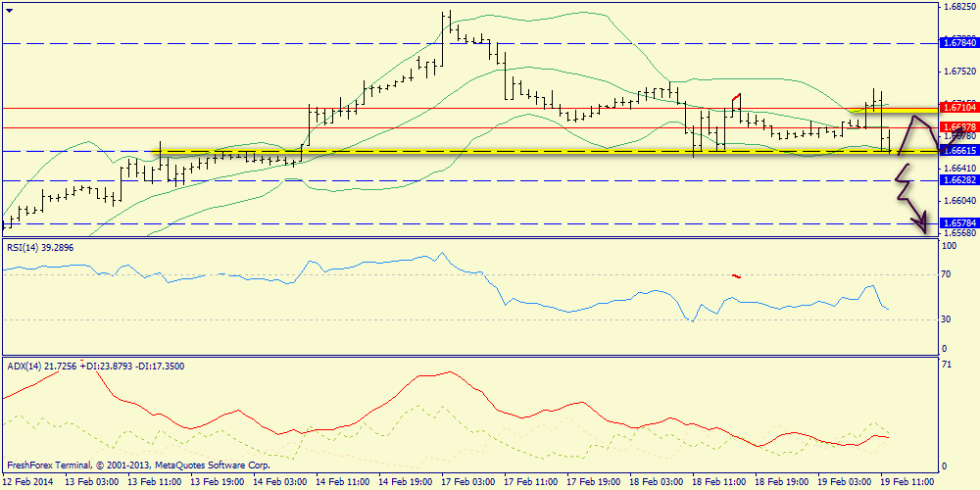Image resolution: width=980 pixels, height=490 pixels.
Task: Select the ADX(14) 21.7256 indicator label
Action: pyautogui.click(x=40, y=367)
